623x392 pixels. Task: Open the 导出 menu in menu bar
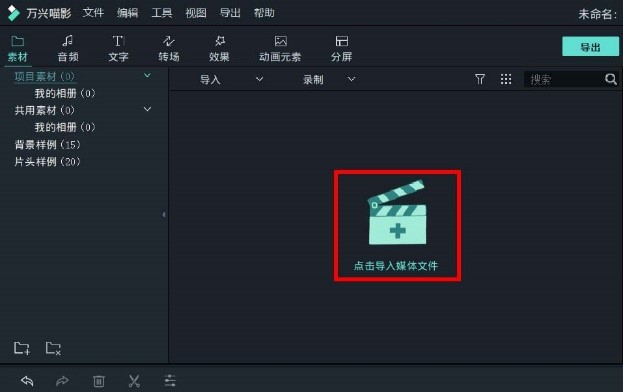click(x=230, y=13)
